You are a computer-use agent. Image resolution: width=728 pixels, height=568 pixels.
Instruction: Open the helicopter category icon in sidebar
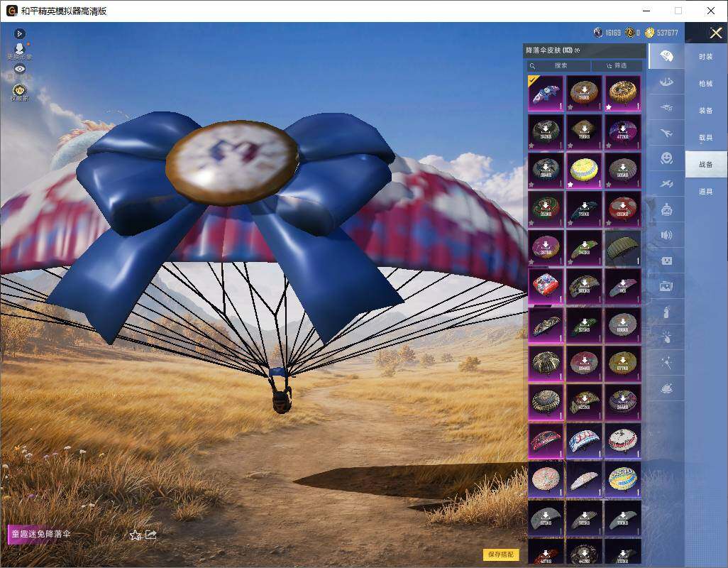coord(666,108)
